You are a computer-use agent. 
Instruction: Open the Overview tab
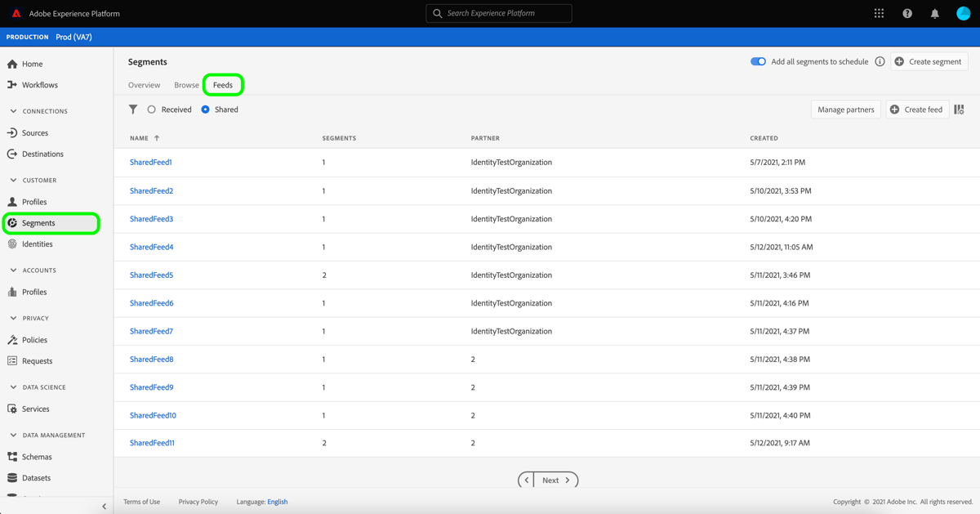point(144,84)
